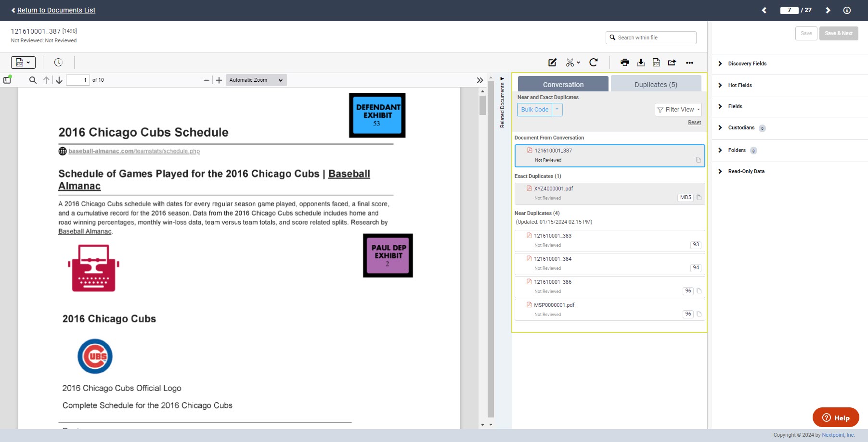Screen dimensions: 868x442
Task: Click the edit document pencil icon
Action: (x=553, y=63)
